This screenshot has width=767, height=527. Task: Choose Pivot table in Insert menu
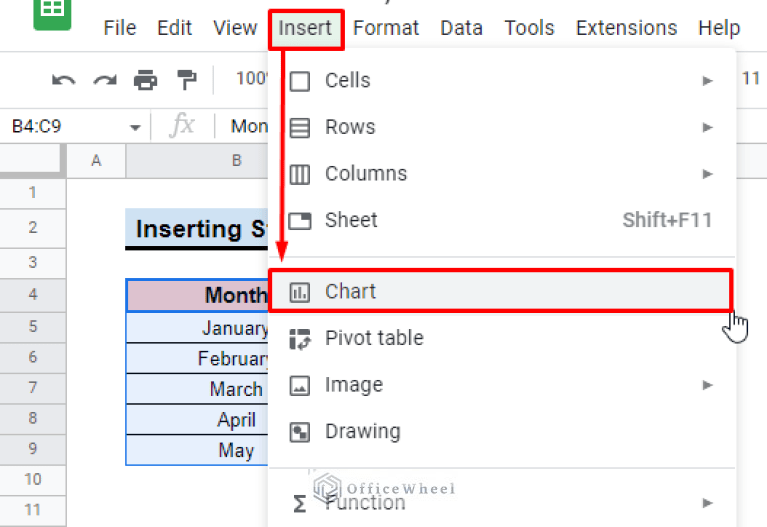(373, 338)
